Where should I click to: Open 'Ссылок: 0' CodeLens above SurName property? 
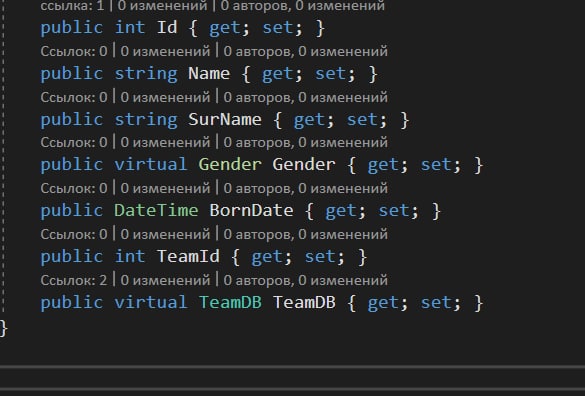click(74, 97)
